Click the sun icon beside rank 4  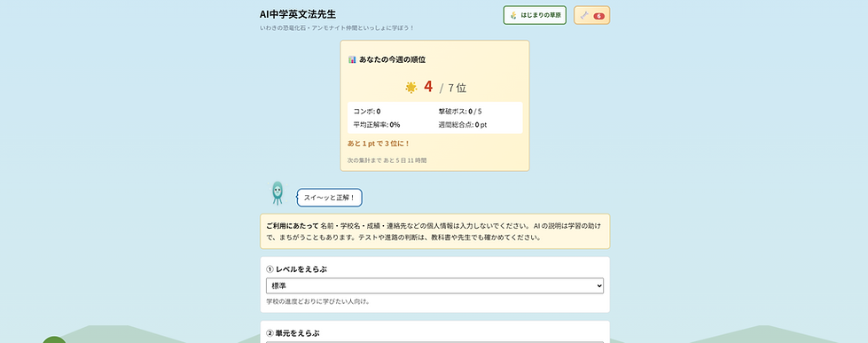411,88
